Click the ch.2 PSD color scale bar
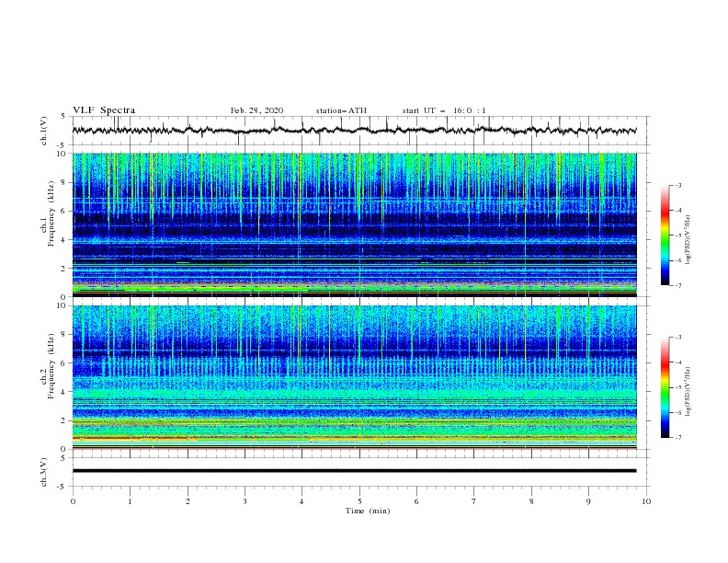 pyautogui.click(x=665, y=387)
